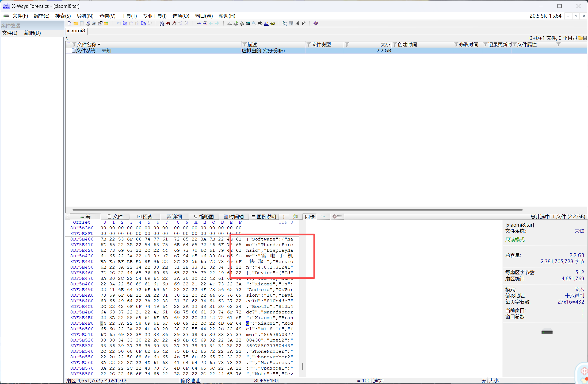Open filter funnel after 文件属性 column
The height and width of the screenshot is (384, 588).
[558, 44]
